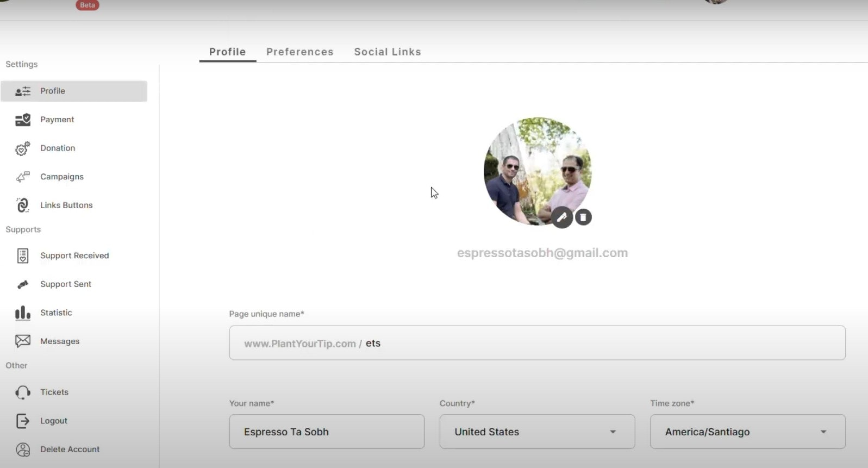This screenshot has width=868, height=468.
Task: Delete profile photo with trash icon
Action: [x=583, y=217]
